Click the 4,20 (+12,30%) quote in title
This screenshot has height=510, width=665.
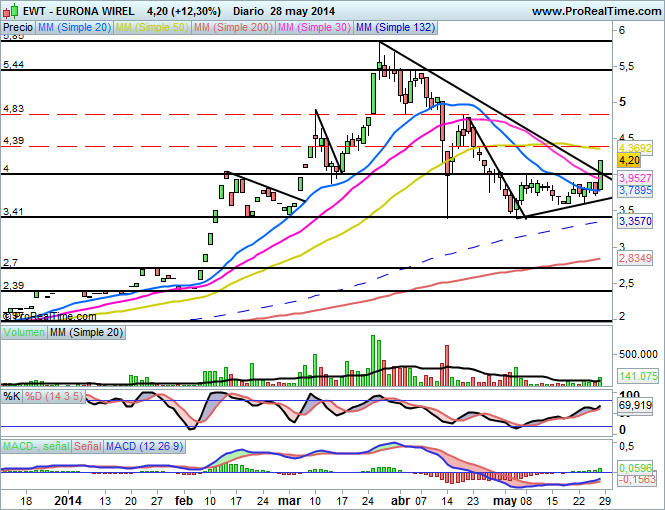coord(183,11)
